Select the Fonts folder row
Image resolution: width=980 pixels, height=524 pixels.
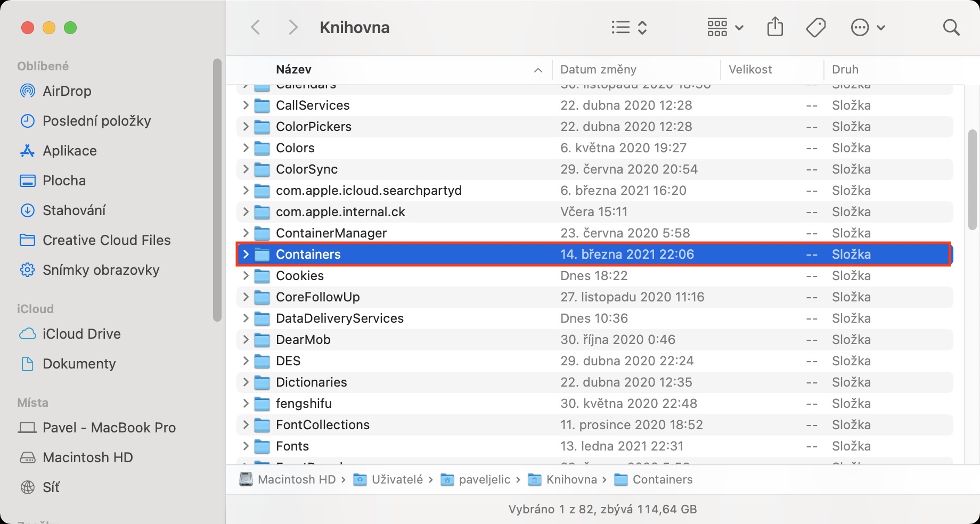tap(594, 446)
